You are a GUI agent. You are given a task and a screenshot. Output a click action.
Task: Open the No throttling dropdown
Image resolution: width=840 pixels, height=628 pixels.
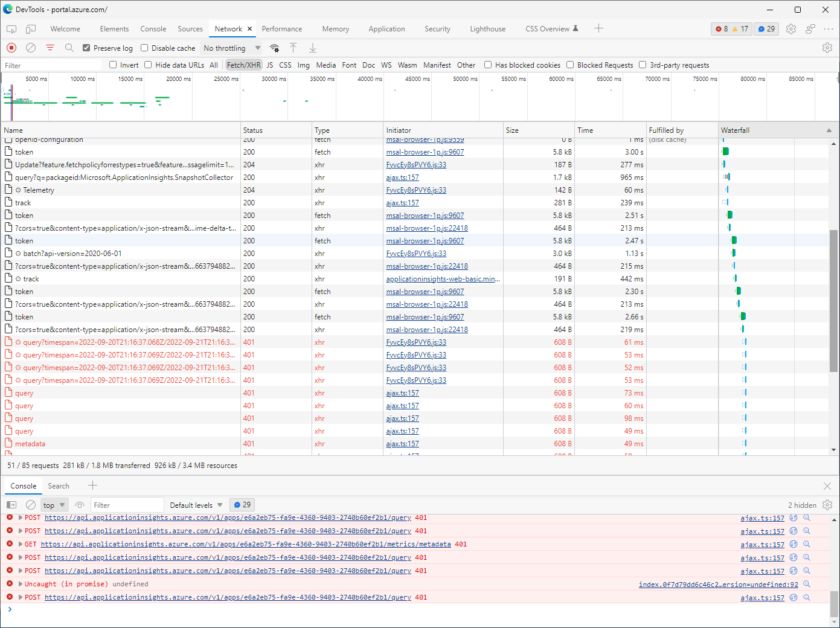(x=232, y=48)
